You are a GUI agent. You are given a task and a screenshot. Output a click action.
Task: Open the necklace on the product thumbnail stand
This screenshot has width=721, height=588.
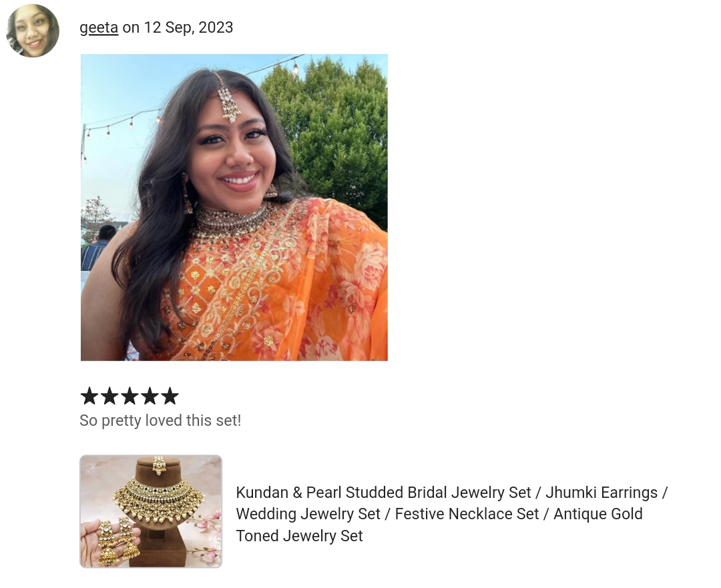[x=158, y=500]
